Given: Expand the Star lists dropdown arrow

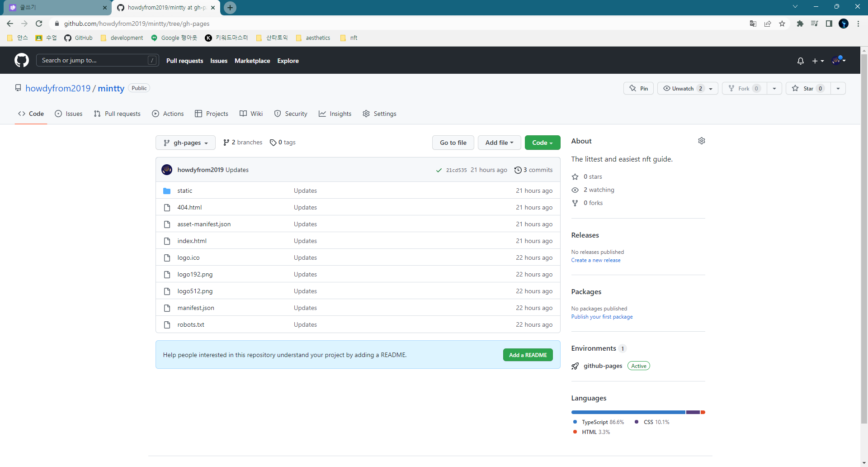Looking at the screenshot, I should tap(838, 88).
